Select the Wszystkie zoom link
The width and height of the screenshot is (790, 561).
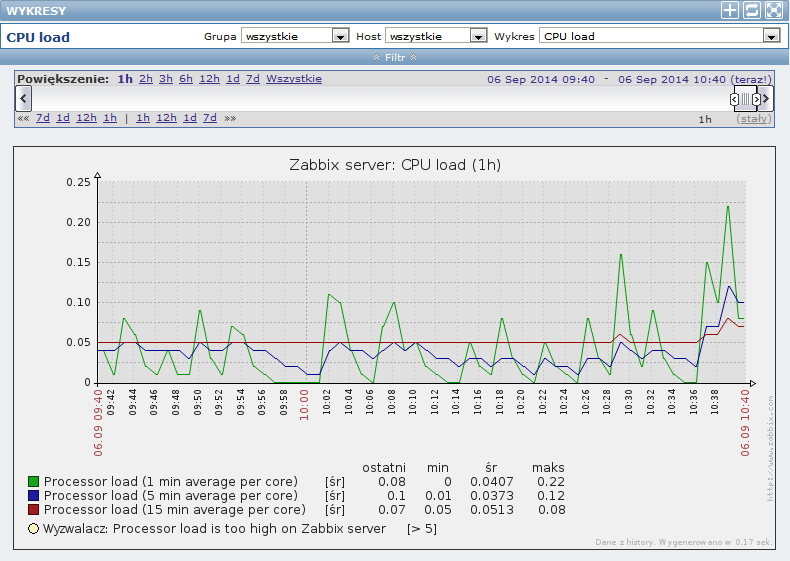pos(294,79)
